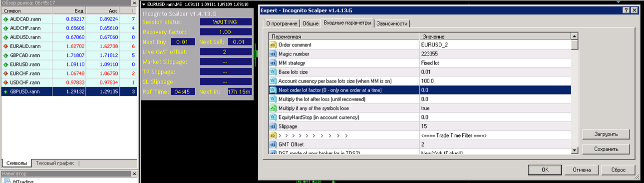Click the 'Сохранить' button

pos(606,149)
